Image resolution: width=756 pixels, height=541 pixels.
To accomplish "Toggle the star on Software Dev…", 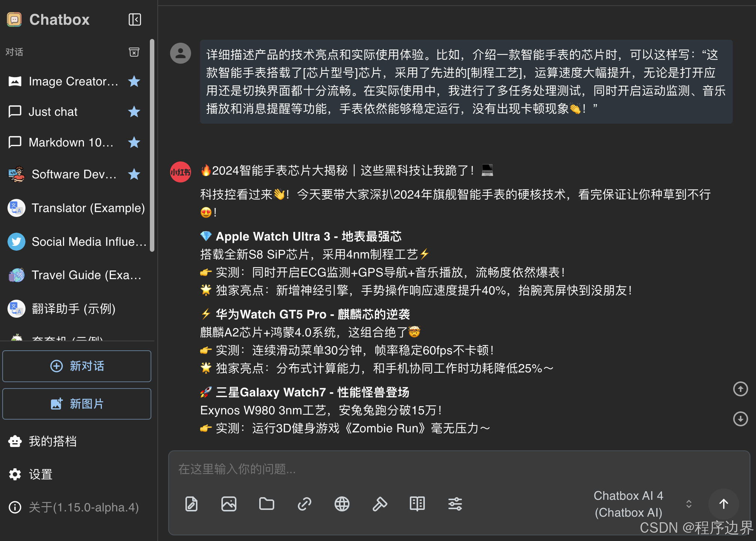I will [x=134, y=174].
